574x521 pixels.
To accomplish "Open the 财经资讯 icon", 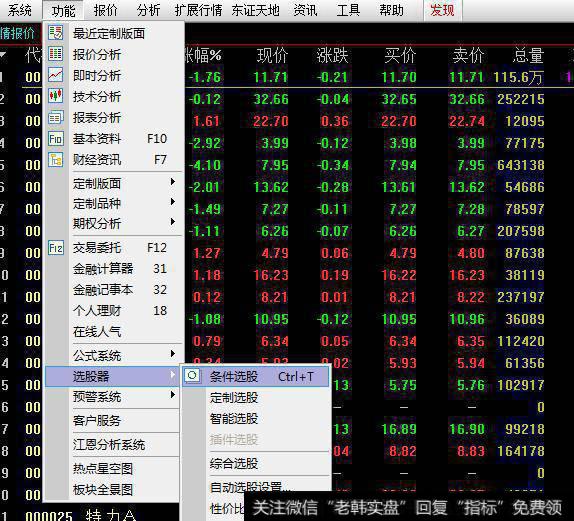I will [x=56, y=160].
